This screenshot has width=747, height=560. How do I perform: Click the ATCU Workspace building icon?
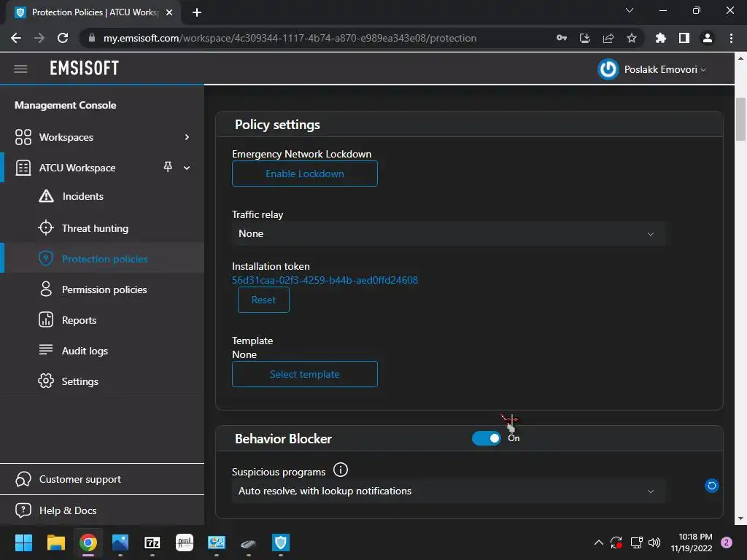23,168
